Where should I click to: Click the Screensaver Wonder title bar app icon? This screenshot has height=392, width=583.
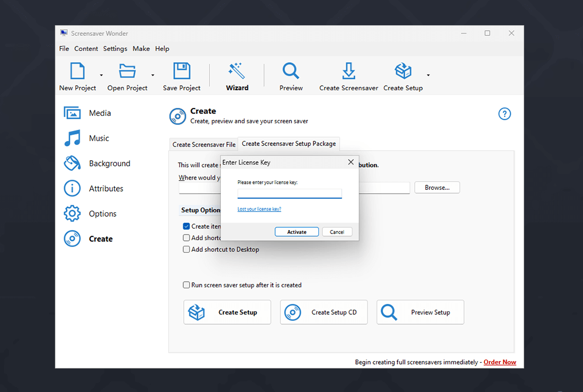tap(64, 33)
